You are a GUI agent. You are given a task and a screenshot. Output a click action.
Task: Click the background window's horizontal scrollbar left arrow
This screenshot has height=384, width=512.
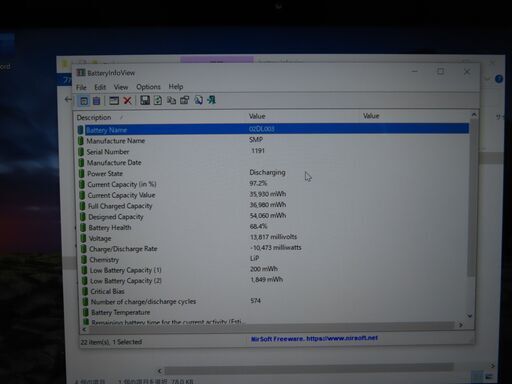coord(159,371)
